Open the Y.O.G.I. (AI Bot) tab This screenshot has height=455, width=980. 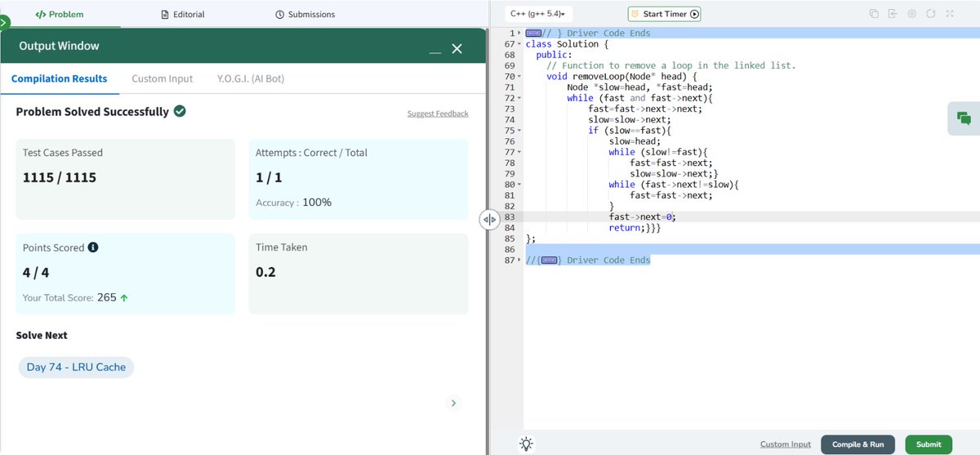pos(251,78)
